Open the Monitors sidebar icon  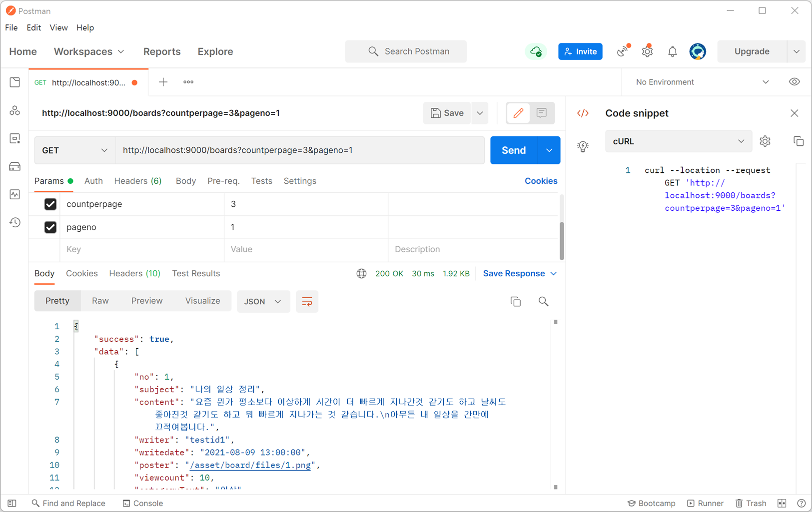[x=15, y=194]
